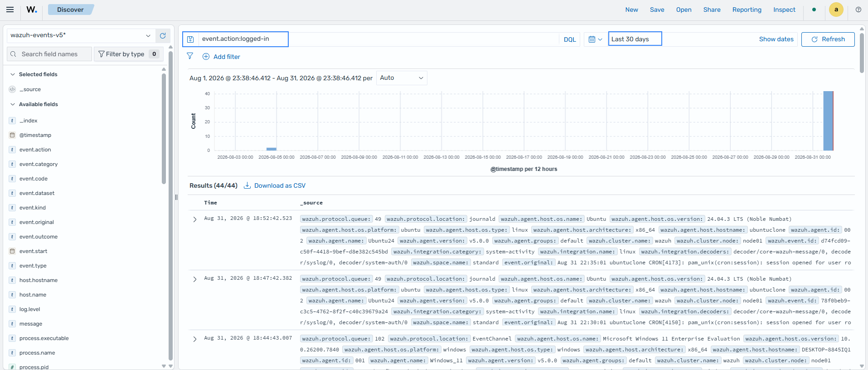Click the string type icon beside _index
This screenshot has height=370, width=868.
12,121
